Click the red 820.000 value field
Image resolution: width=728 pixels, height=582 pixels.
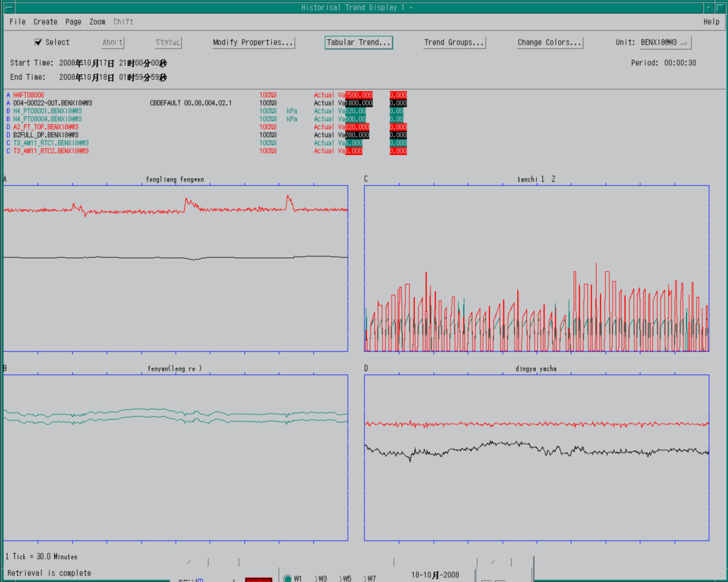357,127
